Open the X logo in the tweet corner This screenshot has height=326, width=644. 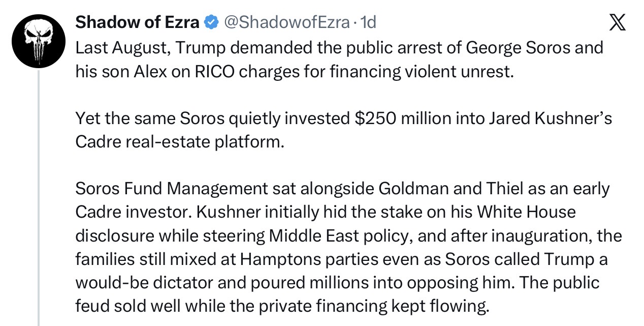[x=617, y=23]
